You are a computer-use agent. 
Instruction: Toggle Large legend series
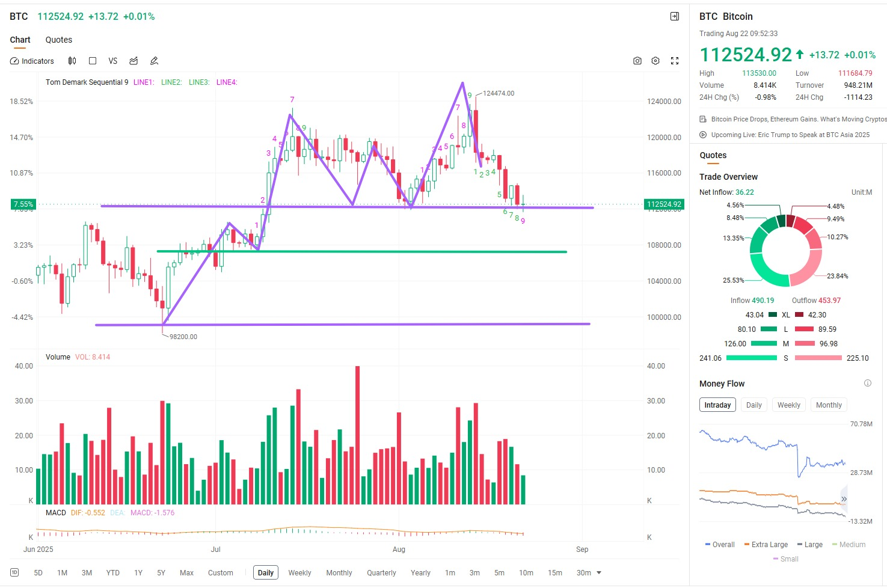point(809,544)
